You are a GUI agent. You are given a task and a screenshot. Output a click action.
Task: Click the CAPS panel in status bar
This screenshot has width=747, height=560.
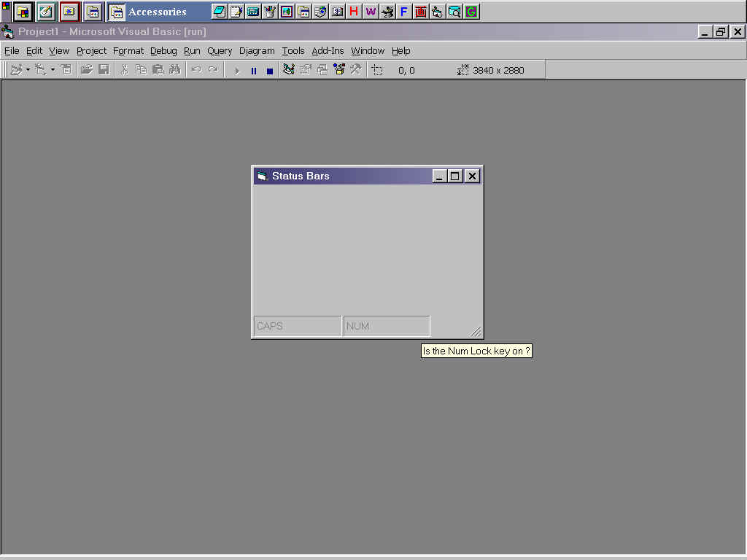(297, 326)
